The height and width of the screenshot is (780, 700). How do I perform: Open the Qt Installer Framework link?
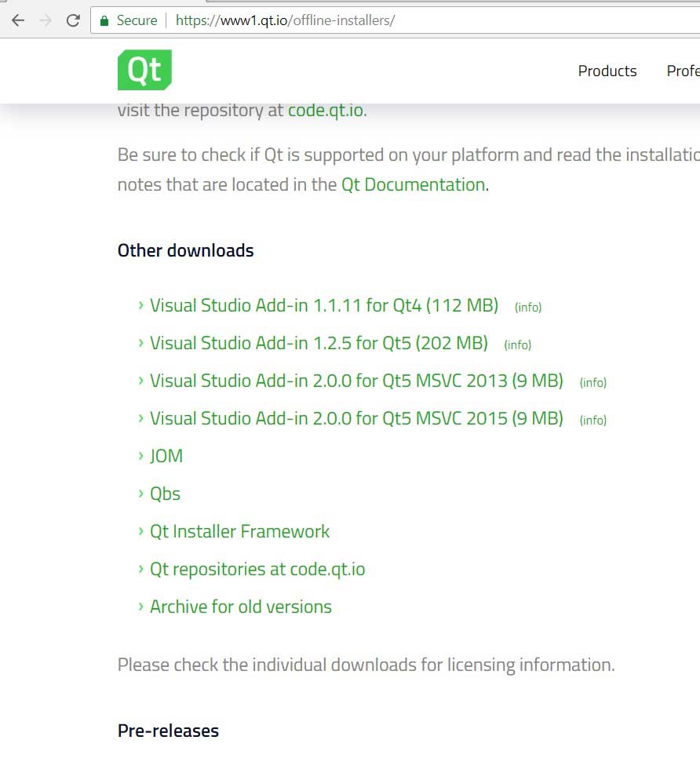(239, 531)
